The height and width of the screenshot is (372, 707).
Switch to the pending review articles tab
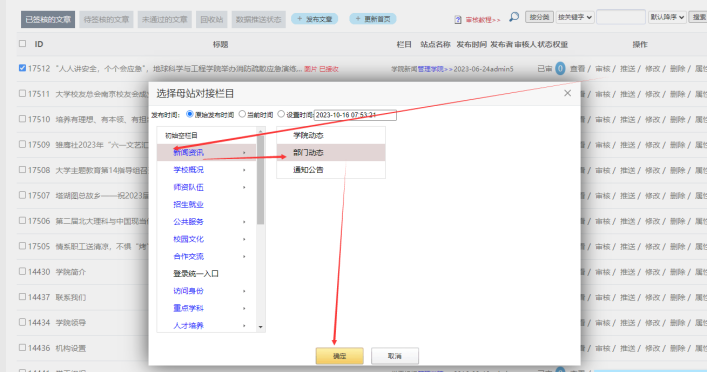[106, 19]
